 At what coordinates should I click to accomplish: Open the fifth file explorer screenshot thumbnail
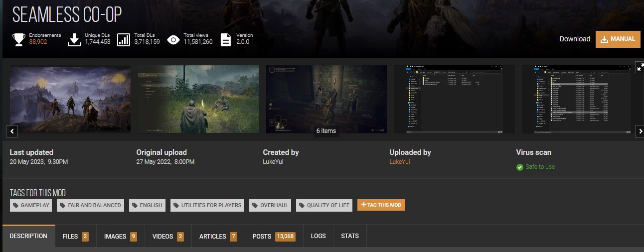click(583, 99)
